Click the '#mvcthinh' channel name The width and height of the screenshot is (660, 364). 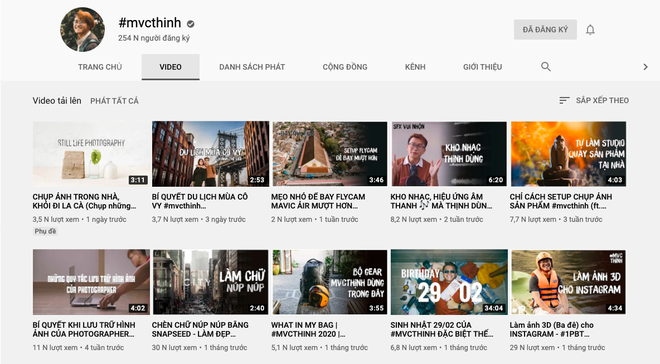pyautogui.click(x=150, y=23)
